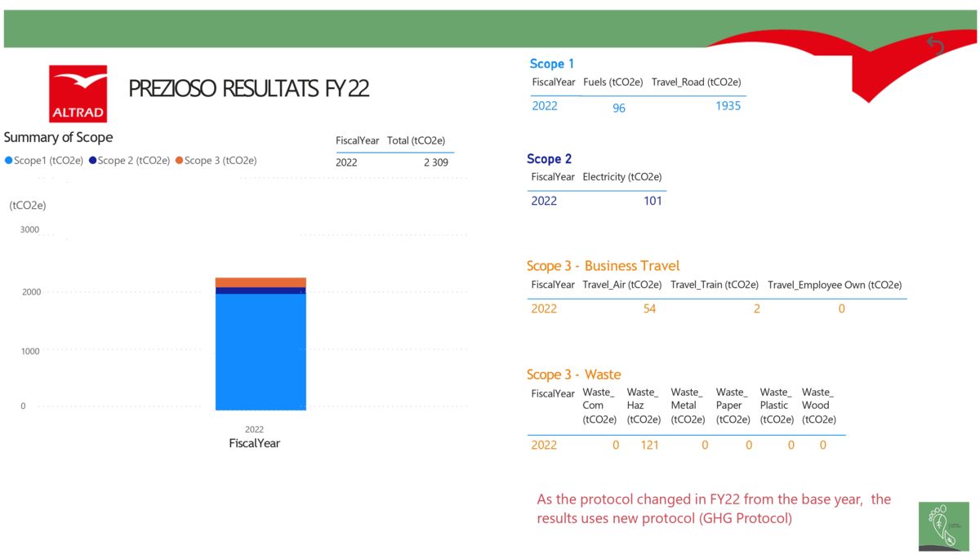Sort by Travel_Employee Own (tCO2e) header
The height and width of the screenshot is (559, 980).
pos(835,285)
